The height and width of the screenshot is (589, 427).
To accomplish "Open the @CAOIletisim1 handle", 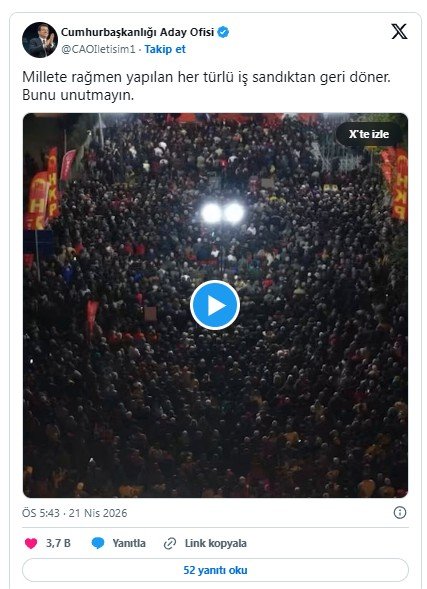I will tap(98, 49).
